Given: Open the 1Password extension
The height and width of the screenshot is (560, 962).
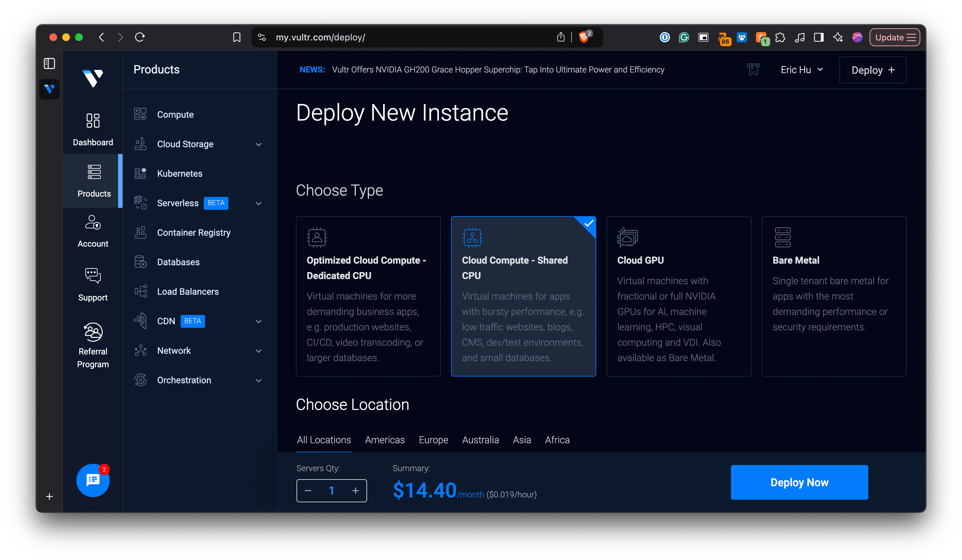Looking at the screenshot, I should 665,37.
